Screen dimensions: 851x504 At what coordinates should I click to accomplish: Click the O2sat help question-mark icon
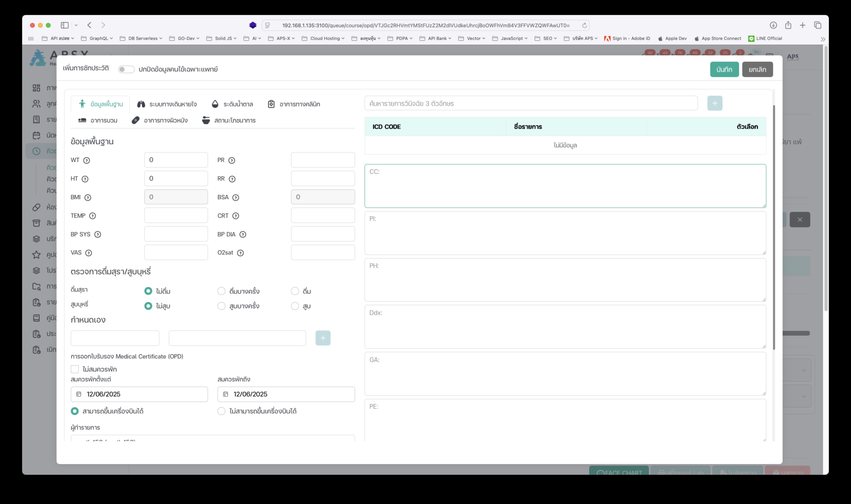click(x=240, y=253)
